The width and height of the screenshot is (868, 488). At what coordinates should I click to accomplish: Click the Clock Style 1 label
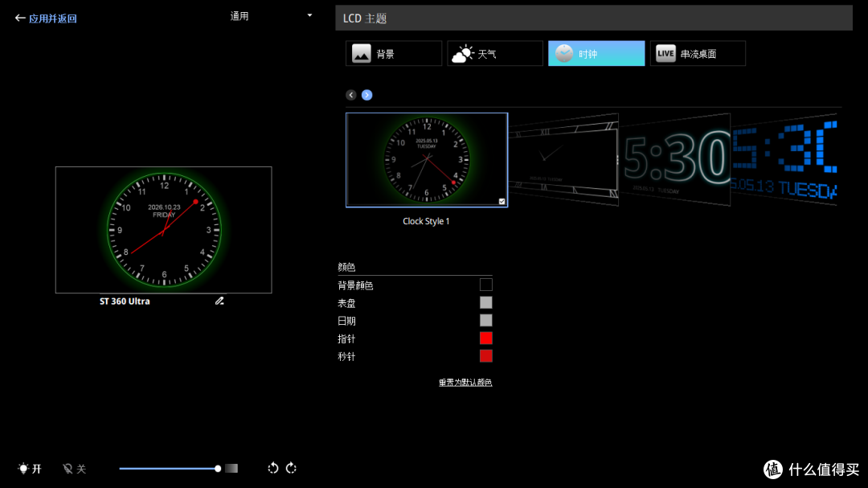point(426,221)
